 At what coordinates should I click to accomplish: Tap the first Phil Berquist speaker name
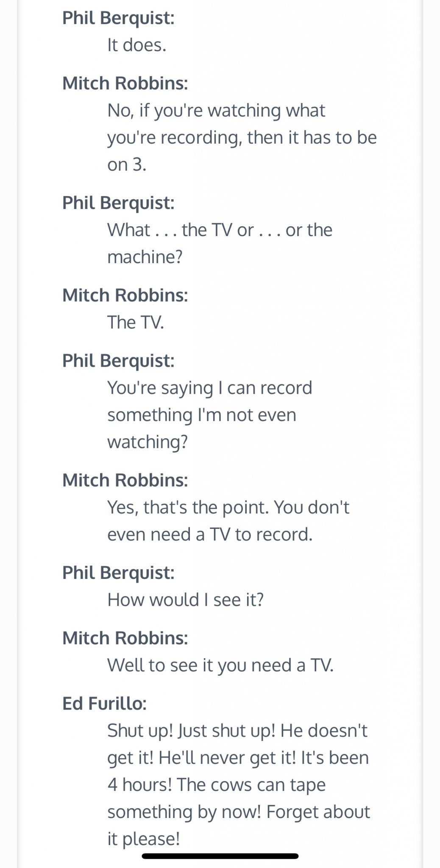pyautogui.click(x=118, y=18)
